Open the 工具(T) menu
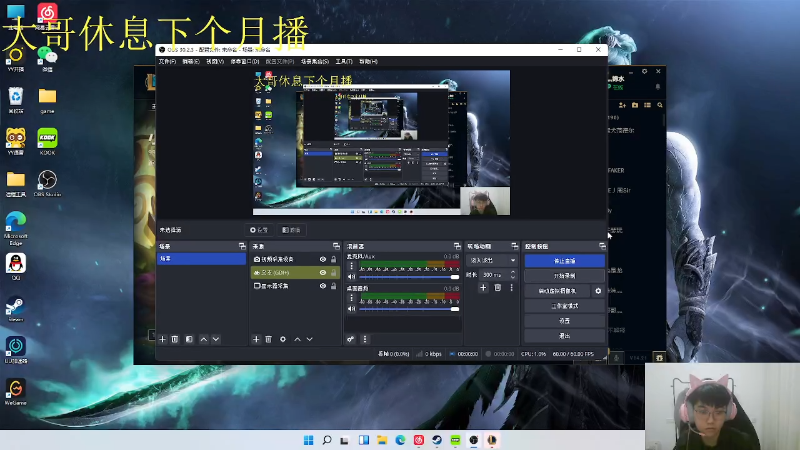This screenshot has height=450, width=800. click(x=344, y=61)
